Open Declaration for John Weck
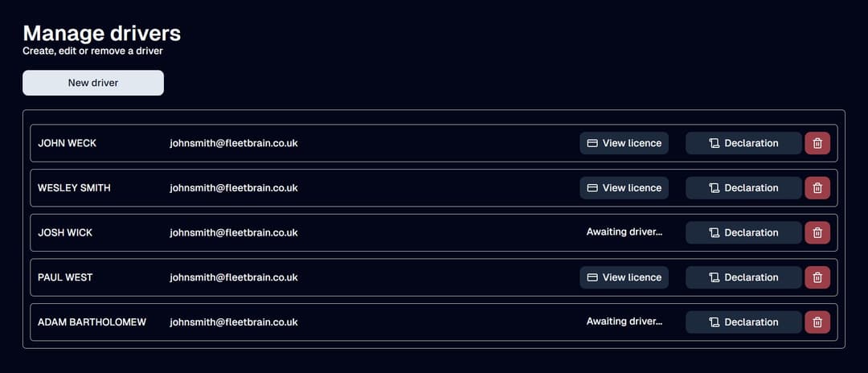The image size is (868, 373). [x=743, y=143]
